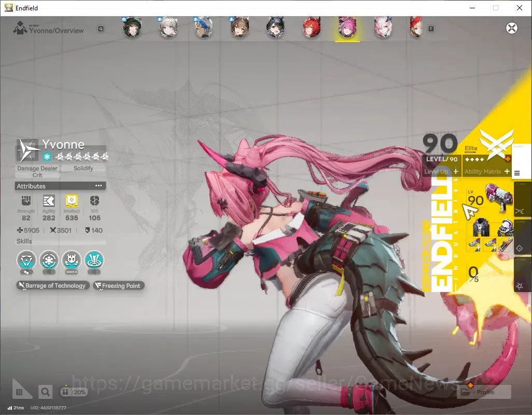The image size is (532, 415).
Task: Open the Profile folder button
Action: point(484,392)
